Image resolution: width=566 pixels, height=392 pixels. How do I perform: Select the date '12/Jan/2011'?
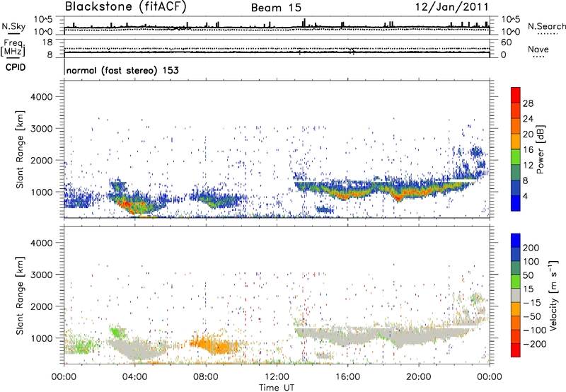click(x=452, y=6)
